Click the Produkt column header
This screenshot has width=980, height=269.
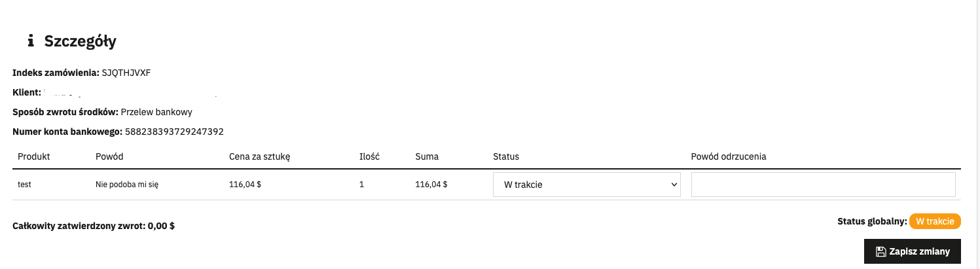34,156
